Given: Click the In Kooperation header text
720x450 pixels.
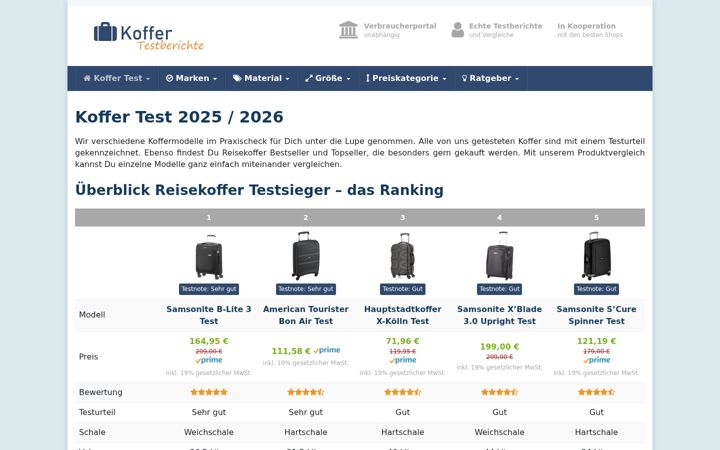Looking at the screenshot, I should click(586, 26).
